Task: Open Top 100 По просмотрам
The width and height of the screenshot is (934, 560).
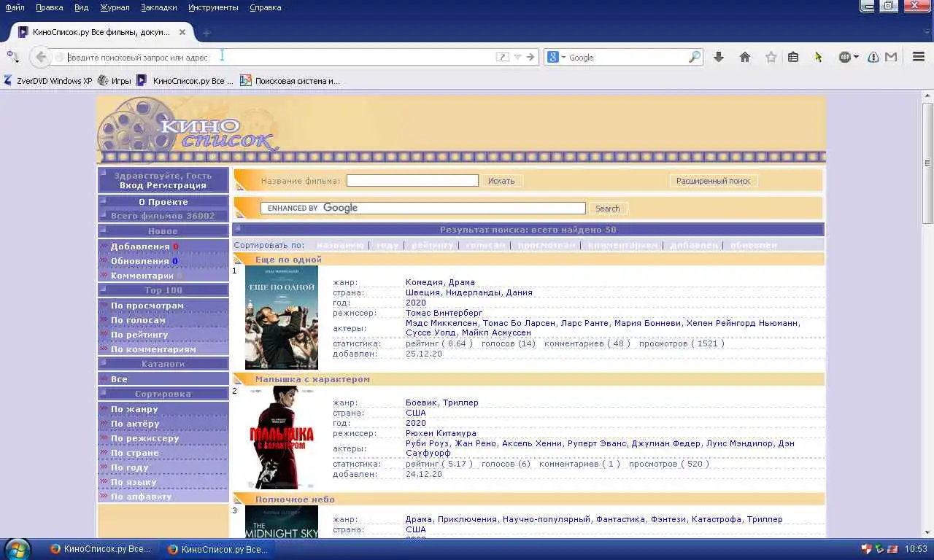Action: 147,306
